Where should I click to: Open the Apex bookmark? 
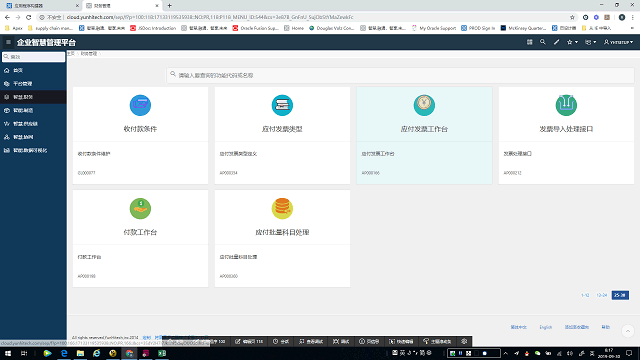[13, 28]
